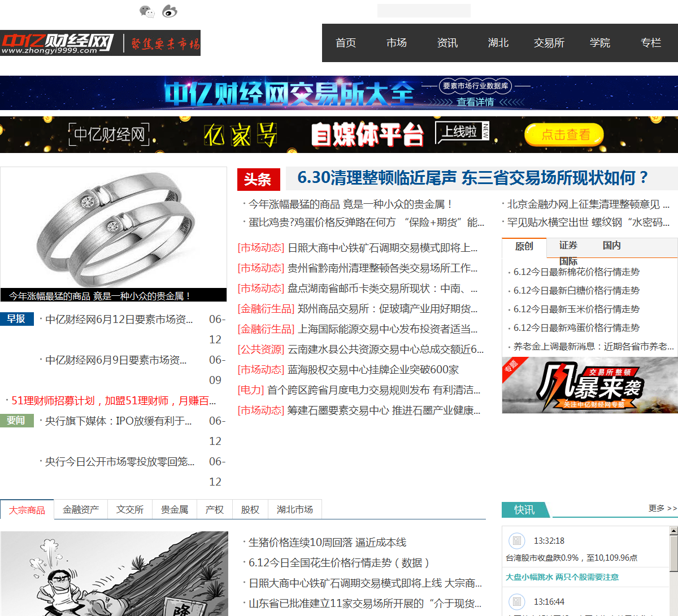This screenshot has height=616, width=678.
Task: Open 蛋比鸡贵 egg price article
Action: (x=366, y=222)
